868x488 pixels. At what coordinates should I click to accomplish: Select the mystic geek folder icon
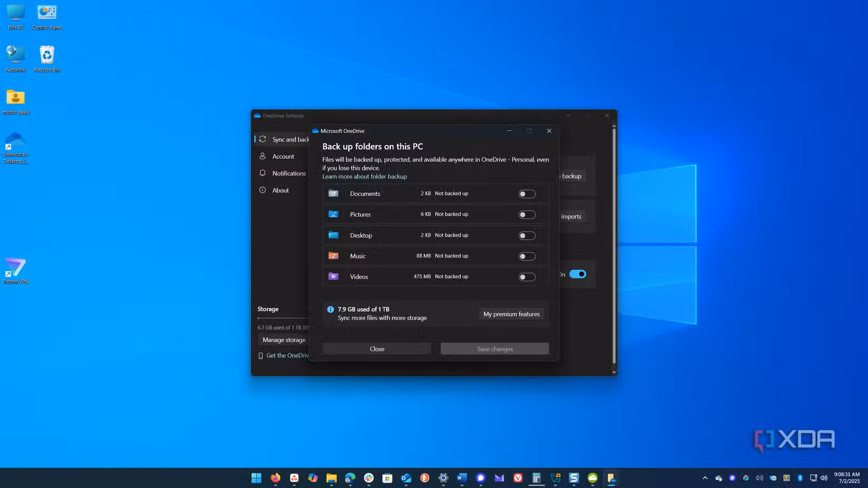pyautogui.click(x=15, y=101)
